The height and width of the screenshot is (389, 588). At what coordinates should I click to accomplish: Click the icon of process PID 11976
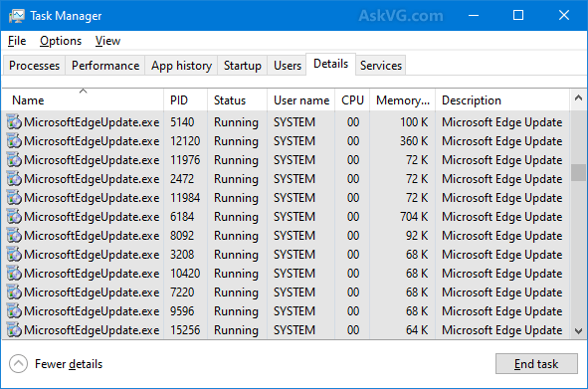14,160
